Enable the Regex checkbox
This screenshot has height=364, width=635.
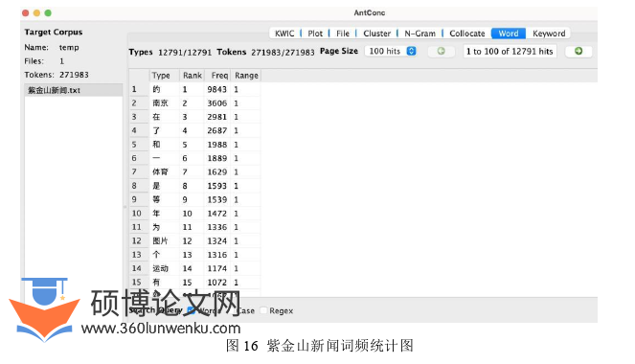pos(264,310)
